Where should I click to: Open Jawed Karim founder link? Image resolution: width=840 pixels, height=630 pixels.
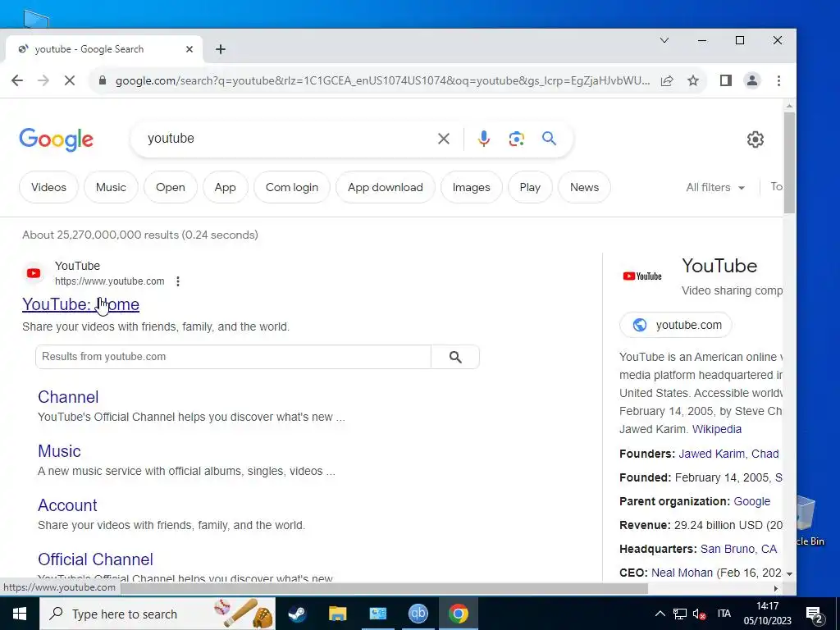tap(712, 454)
